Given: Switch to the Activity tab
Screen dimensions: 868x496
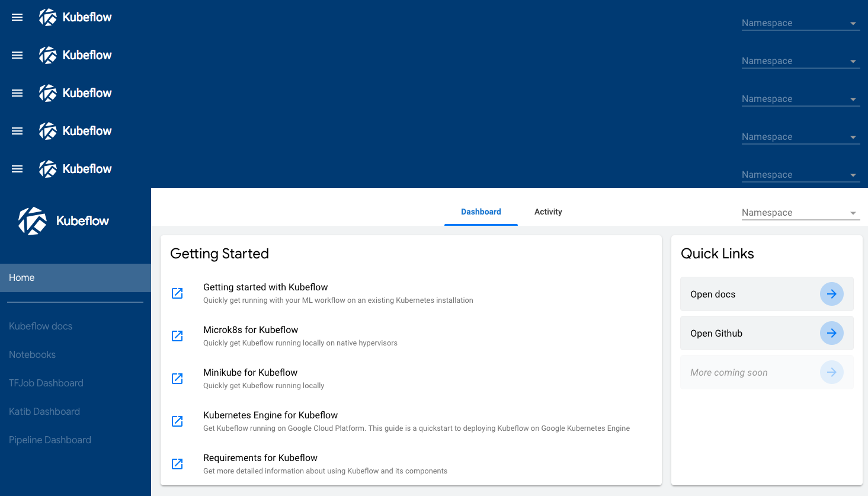Looking at the screenshot, I should [547, 212].
